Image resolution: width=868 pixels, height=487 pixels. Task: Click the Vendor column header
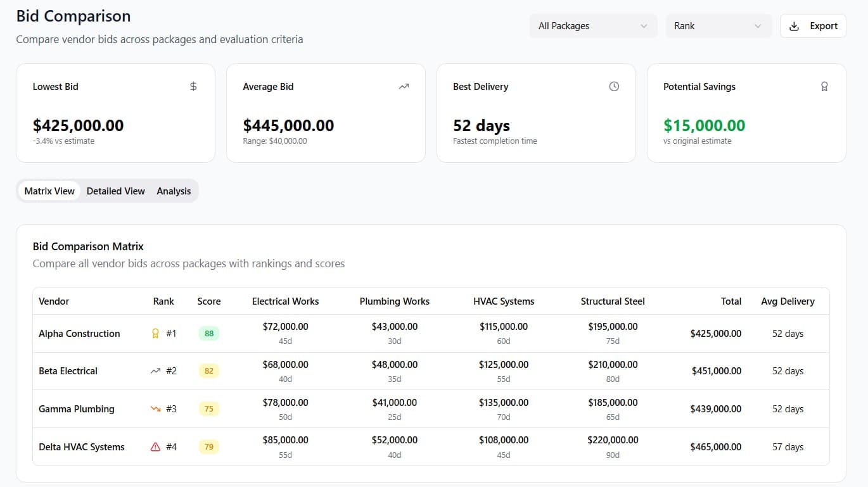[54, 301]
